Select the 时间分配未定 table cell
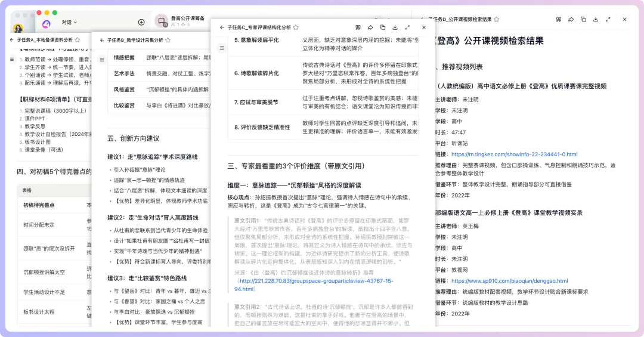644x337 pixels. tap(39, 225)
